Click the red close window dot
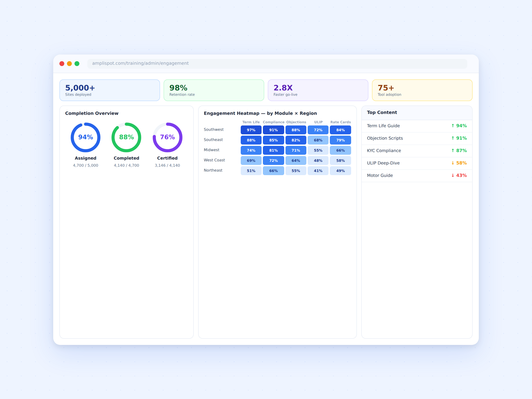This screenshot has width=532, height=399. point(62,63)
